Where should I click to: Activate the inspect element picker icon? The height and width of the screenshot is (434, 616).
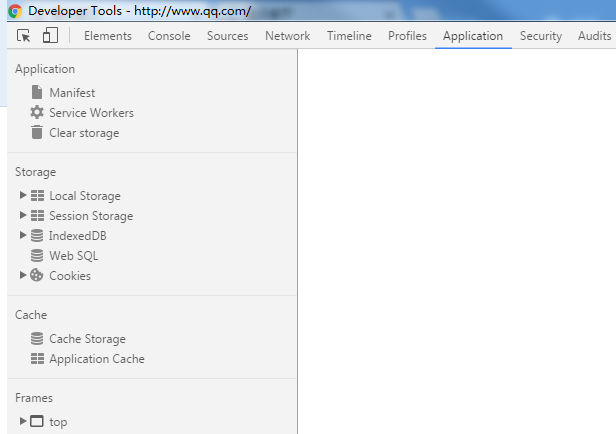point(24,36)
